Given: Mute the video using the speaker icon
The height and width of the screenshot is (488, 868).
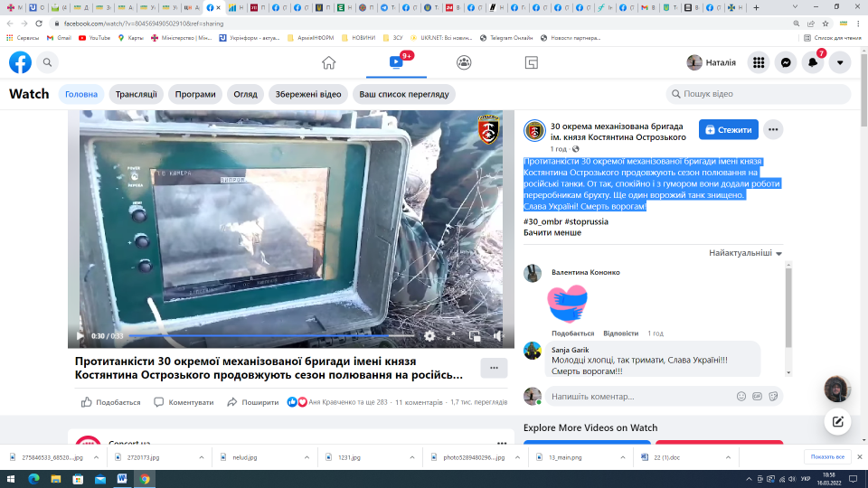Looking at the screenshot, I should click(x=497, y=336).
